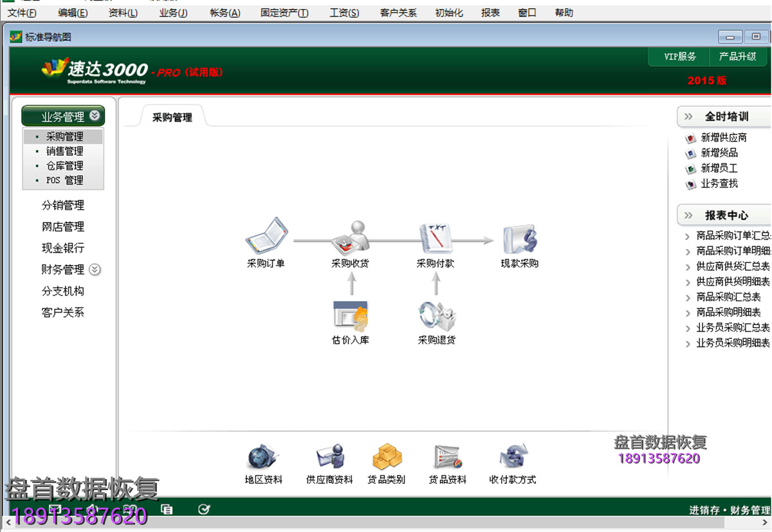
Task: Open the 采购退货 purchase return icon
Action: (437, 316)
